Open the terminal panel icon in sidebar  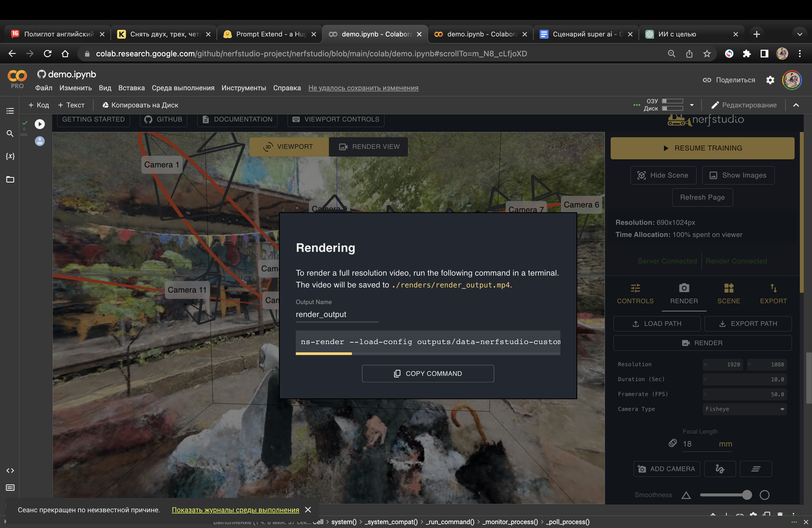pyautogui.click(x=10, y=487)
